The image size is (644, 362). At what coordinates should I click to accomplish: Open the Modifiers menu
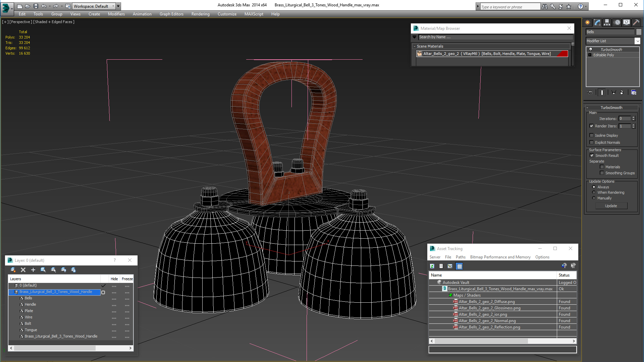pos(116,14)
